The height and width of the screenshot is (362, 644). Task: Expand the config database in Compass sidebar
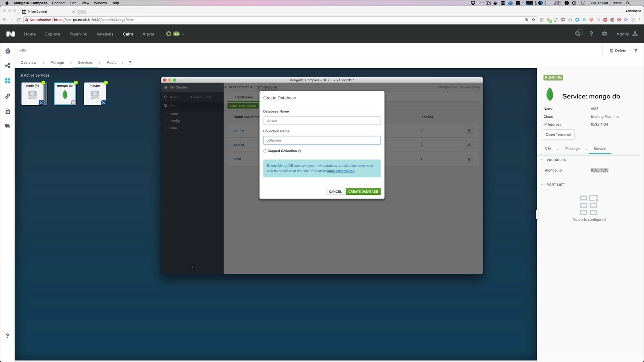166,121
